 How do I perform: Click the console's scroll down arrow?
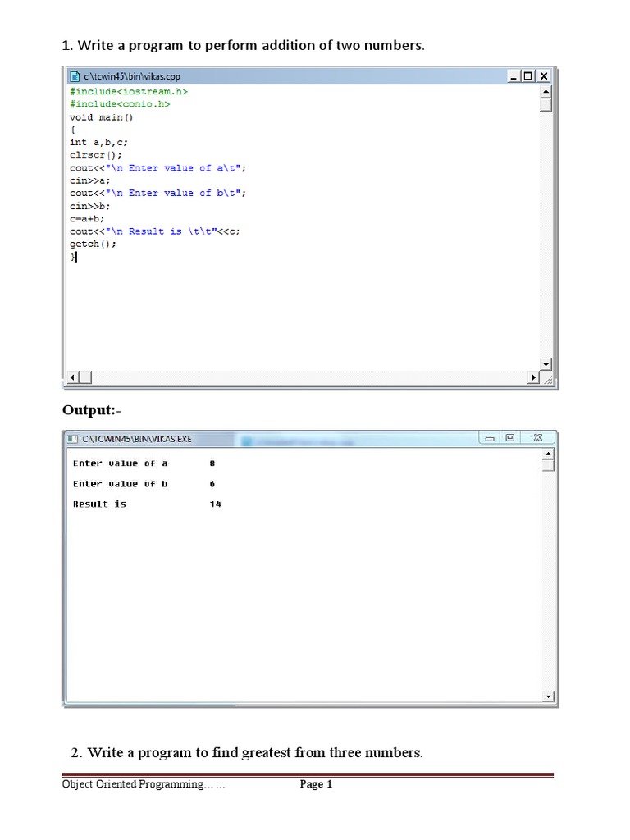click(x=549, y=696)
